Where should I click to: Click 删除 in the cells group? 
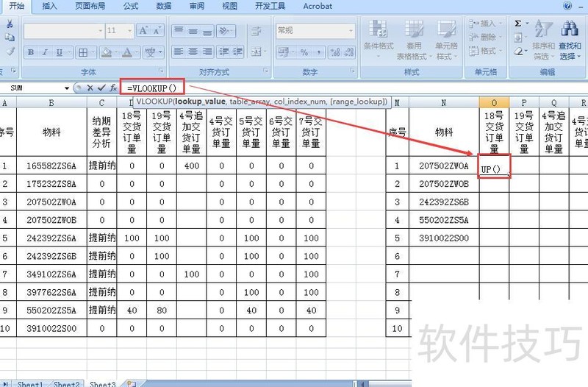pyautogui.click(x=486, y=38)
